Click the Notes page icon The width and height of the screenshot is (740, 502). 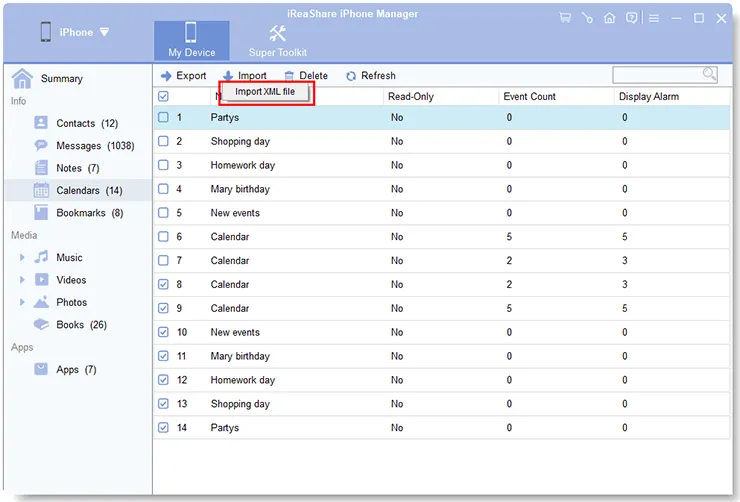click(x=41, y=167)
